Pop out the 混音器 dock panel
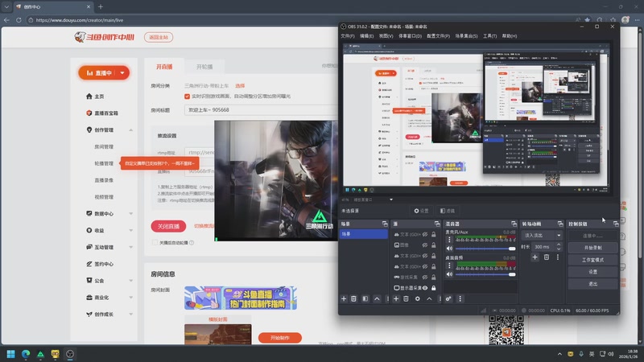This screenshot has width=644, height=362. (x=514, y=224)
